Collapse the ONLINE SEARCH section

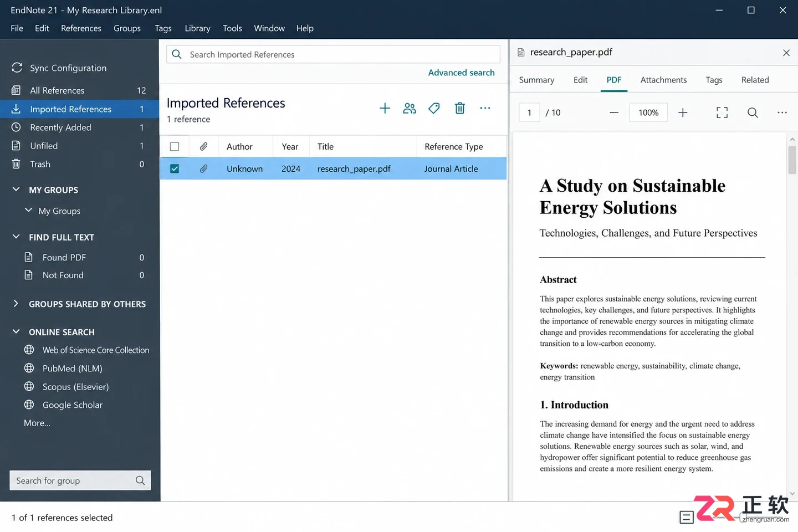click(16, 331)
